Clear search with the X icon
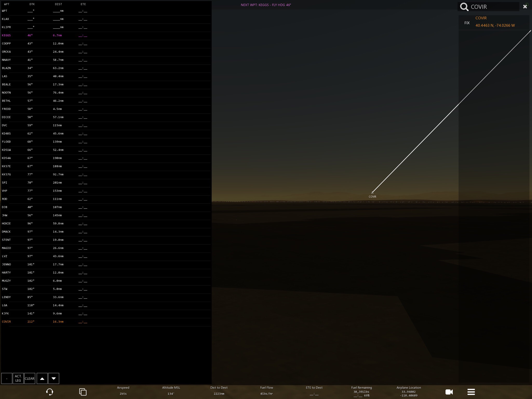 pos(525,7)
